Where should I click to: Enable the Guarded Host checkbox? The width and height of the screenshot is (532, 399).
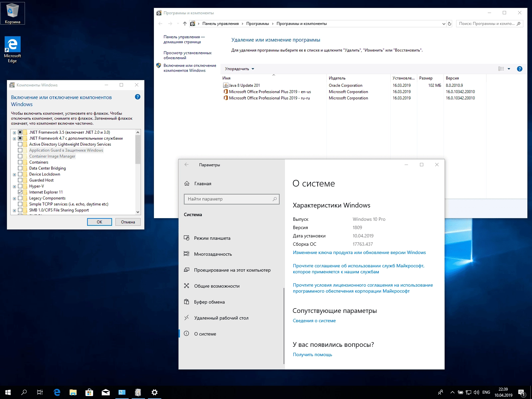point(20,180)
